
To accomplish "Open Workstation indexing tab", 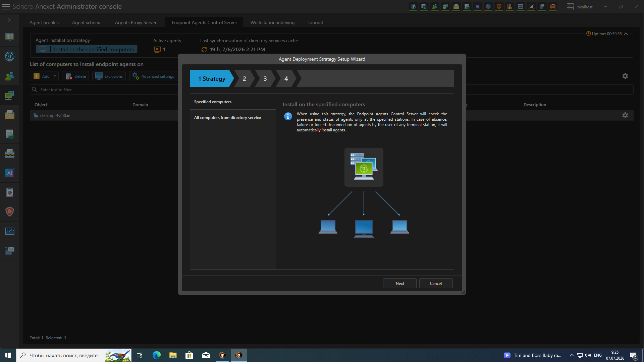I will tap(272, 22).
